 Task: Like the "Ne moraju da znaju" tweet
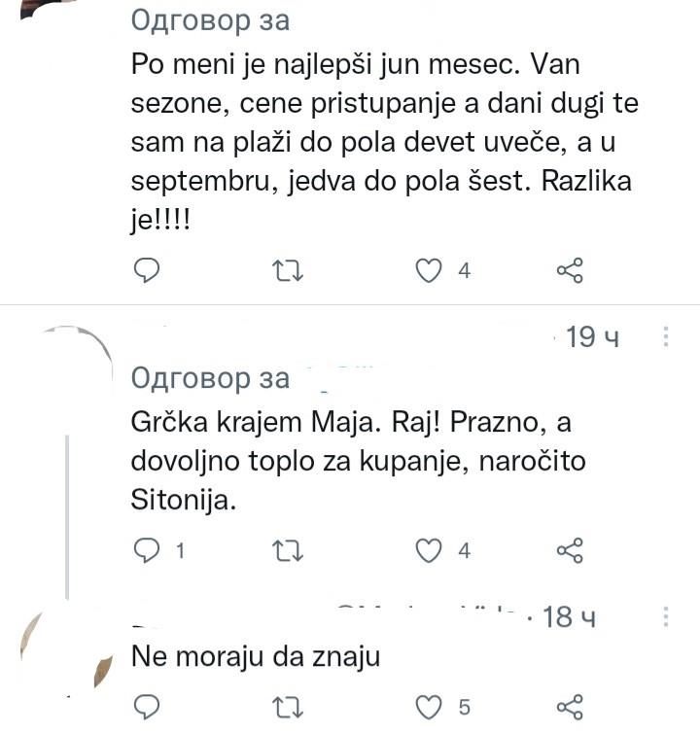point(429,706)
